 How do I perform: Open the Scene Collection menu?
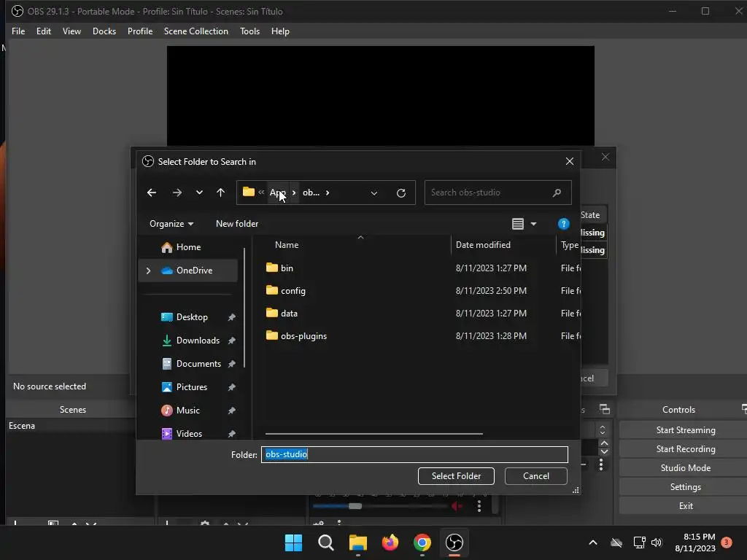pyautogui.click(x=196, y=31)
